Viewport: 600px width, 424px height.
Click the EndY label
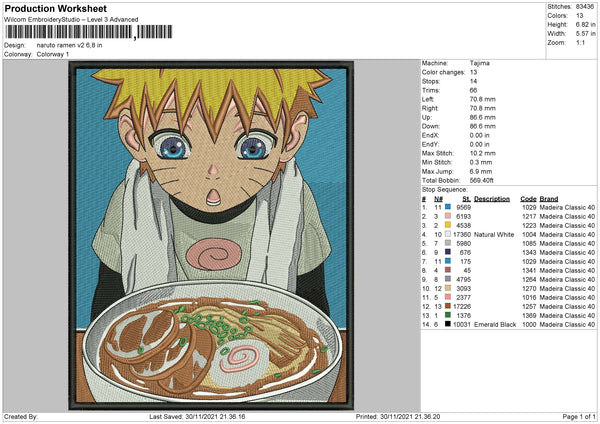430,144
